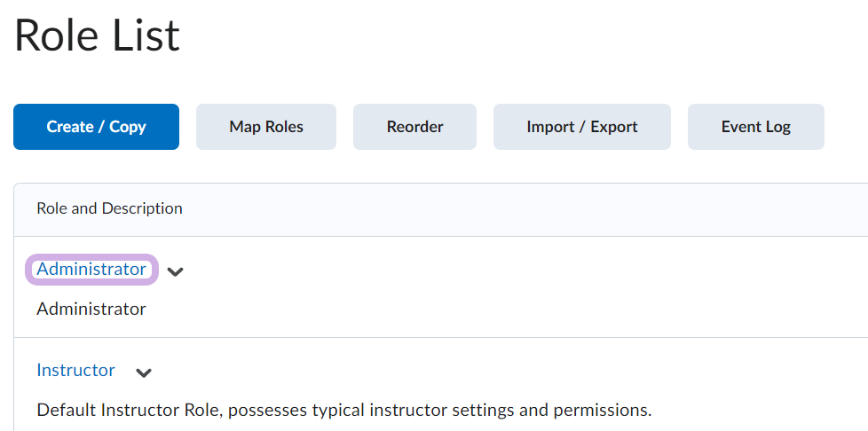Viewport: 868px width, 431px height.
Task: Open the Map Roles page
Action: tap(265, 127)
